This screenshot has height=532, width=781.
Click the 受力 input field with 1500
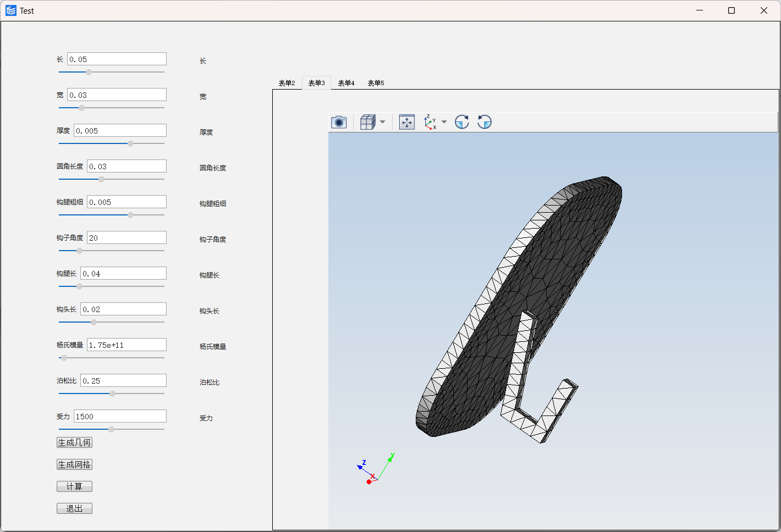pos(120,416)
